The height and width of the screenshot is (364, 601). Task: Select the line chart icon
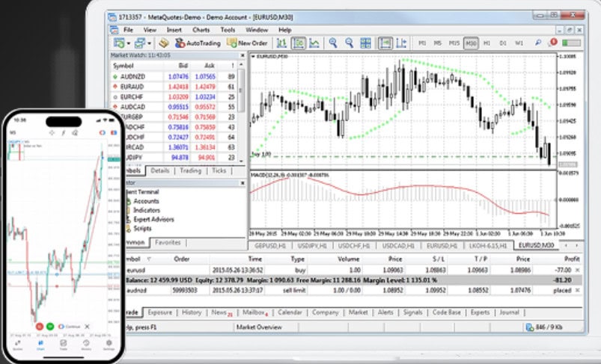tap(314, 43)
